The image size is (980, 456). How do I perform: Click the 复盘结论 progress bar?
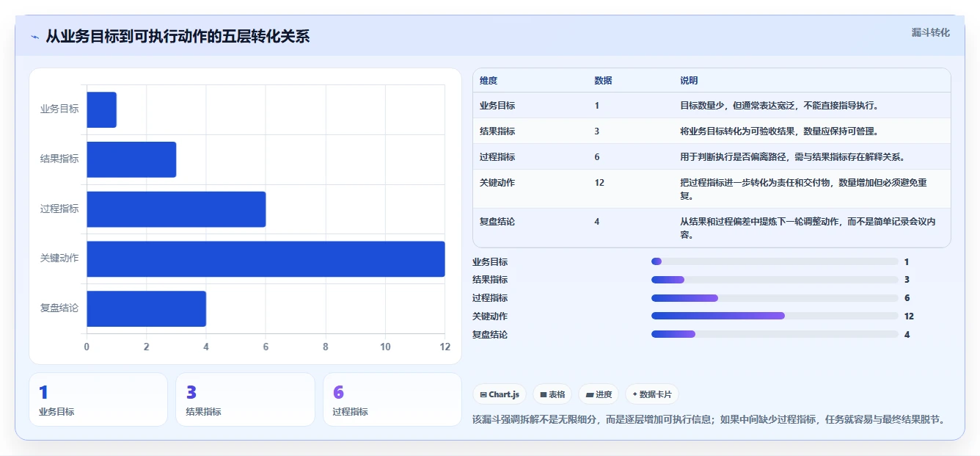(775, 334)
